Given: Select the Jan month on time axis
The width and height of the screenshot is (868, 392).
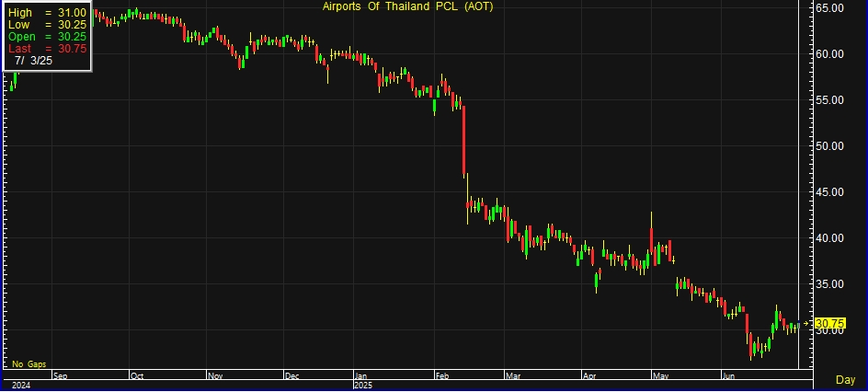Looking at the screenshot, I should point(361,375).
